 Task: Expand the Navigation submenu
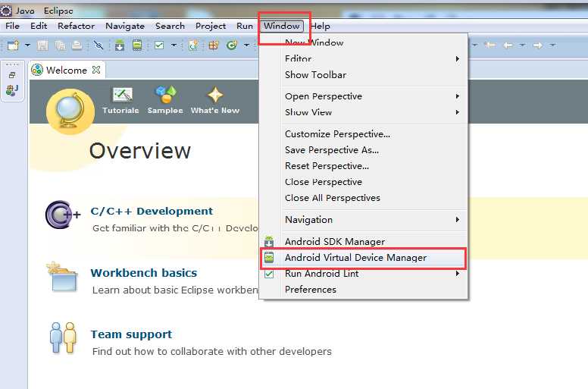[363, 219]
